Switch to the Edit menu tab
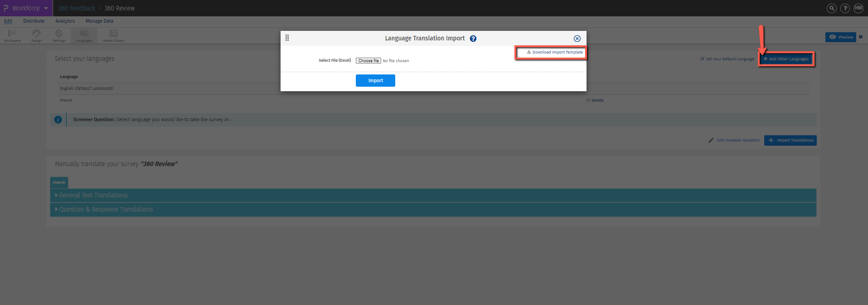This screenshot has height=305, width=868. click(x=8, y=21)
